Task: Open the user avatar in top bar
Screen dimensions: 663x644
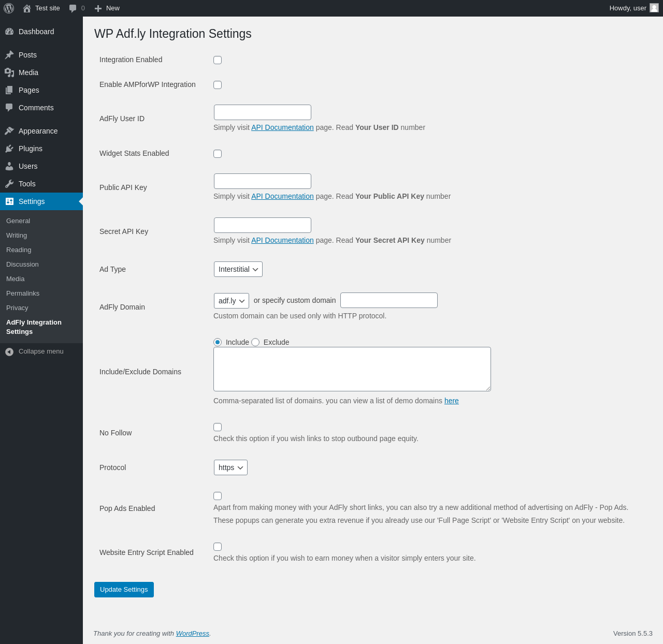Action: click(654, 8)
